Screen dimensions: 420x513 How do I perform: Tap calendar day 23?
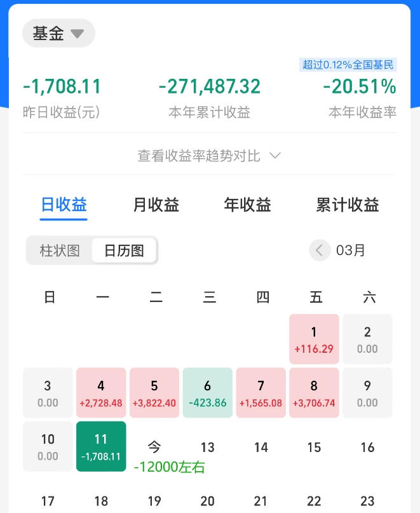(x=367, y=501)
